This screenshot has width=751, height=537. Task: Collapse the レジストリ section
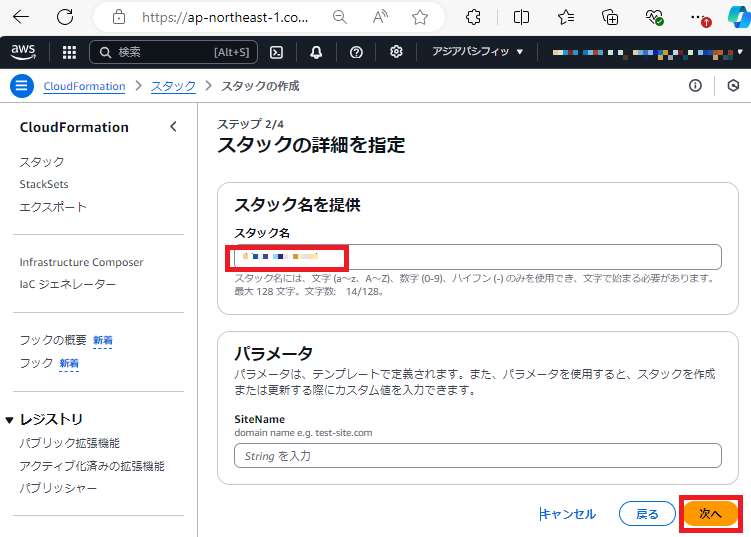click(x=10, y=420)
